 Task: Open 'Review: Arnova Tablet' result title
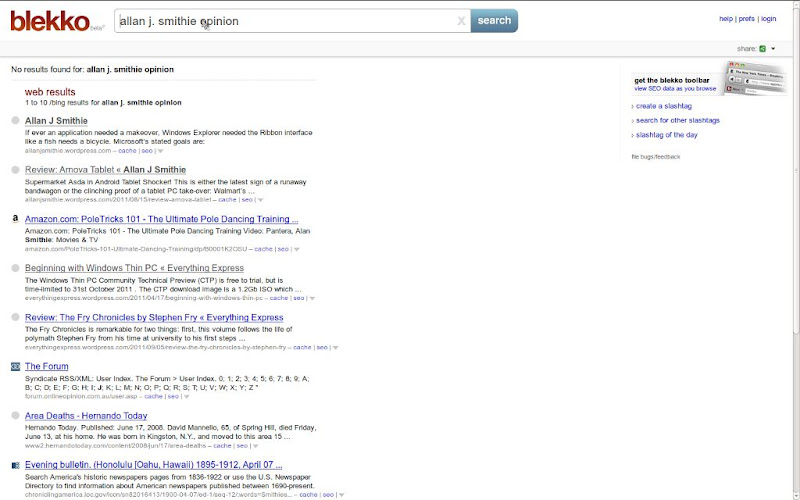[105, 170]
